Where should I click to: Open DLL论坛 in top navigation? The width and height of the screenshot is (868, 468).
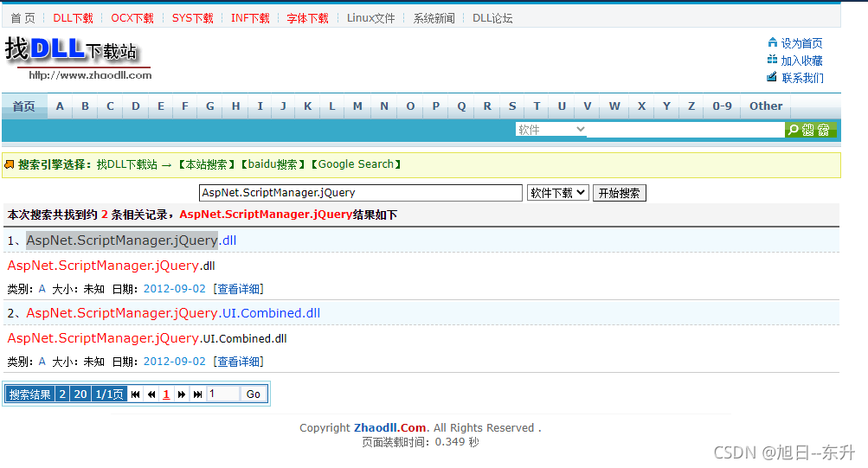(492, 18)
